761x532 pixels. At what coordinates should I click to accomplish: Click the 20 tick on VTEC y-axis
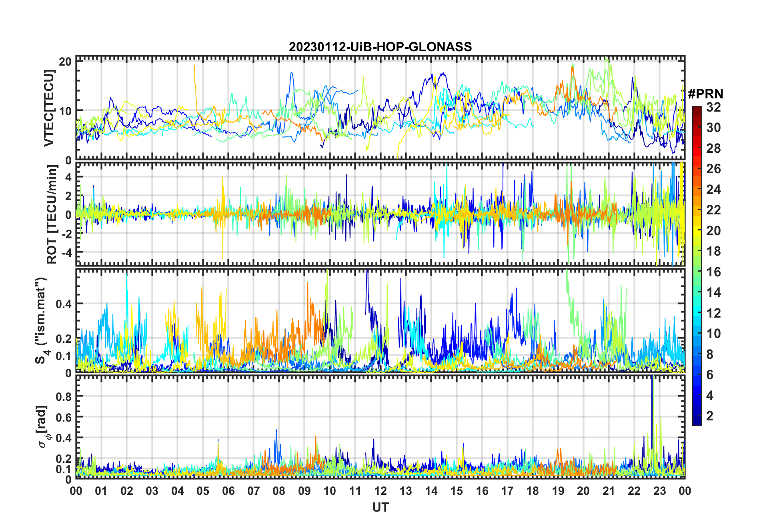click(x=65, y=61)
